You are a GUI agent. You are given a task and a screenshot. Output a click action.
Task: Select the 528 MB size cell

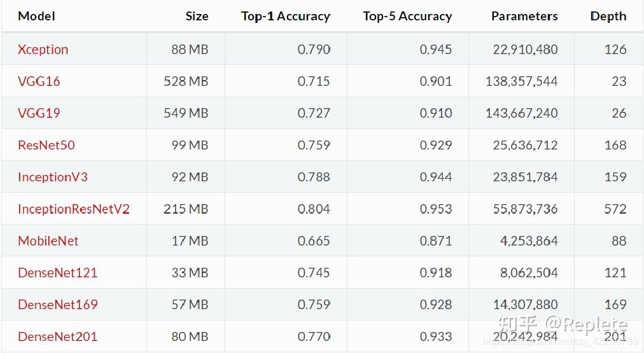[x=186, y=81]
